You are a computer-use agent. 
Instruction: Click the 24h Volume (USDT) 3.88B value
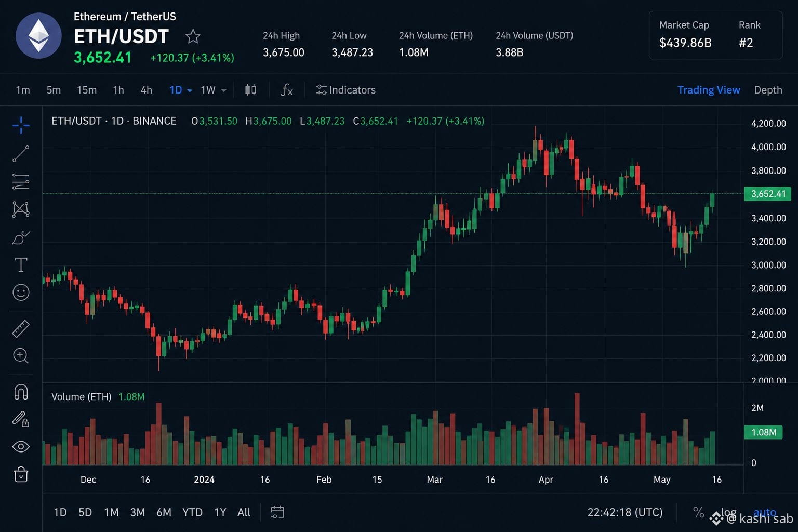tap(509, 52)
